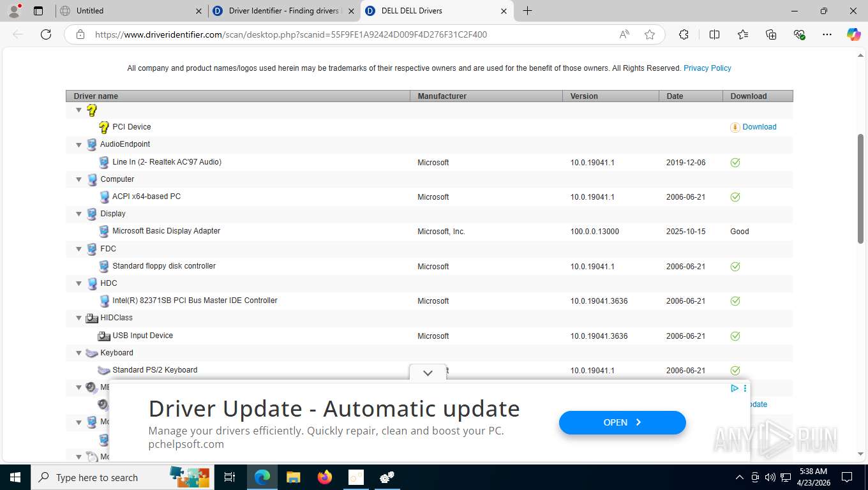Click the Computer category icon
The image size is (868, 490).
pyautogui.click(x=92, y=179)
